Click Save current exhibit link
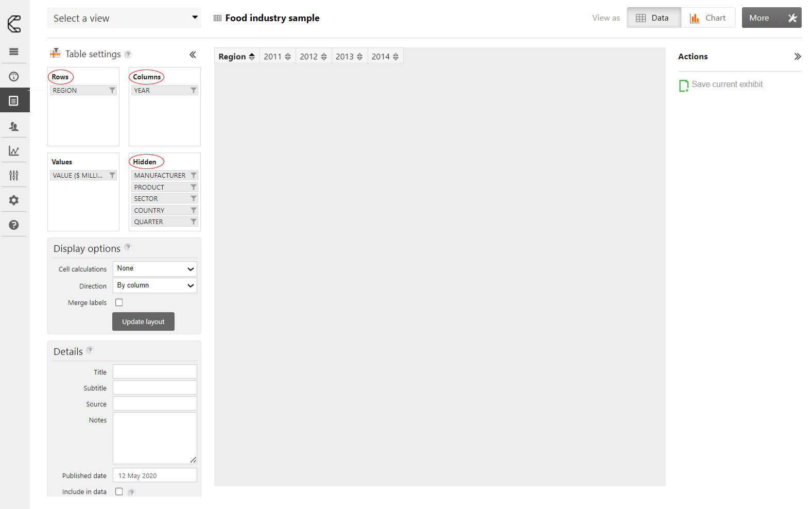812x509 pixels. point(727,84)
